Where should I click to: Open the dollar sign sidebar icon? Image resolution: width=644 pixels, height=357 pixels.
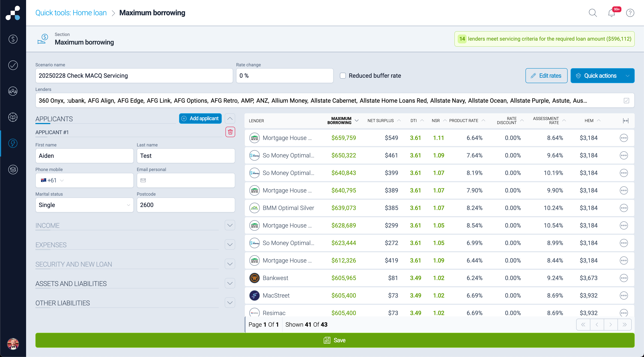click(13, 39)
